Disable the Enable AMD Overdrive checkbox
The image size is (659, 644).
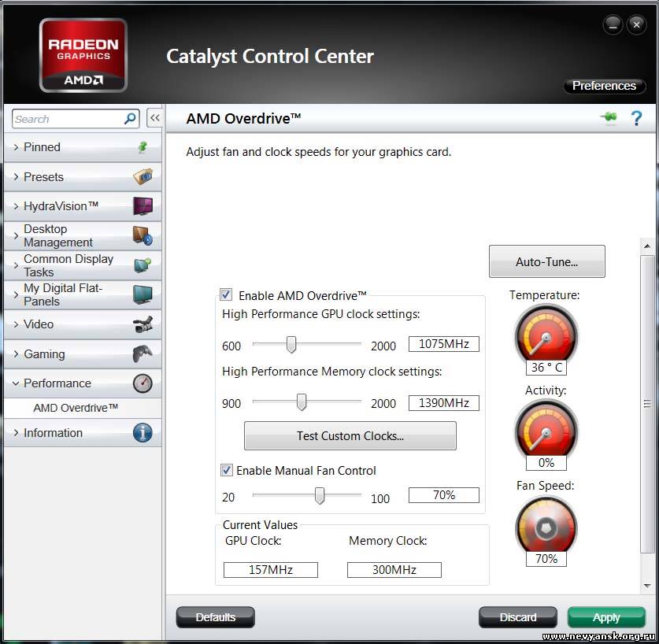[x=226, y=294]
